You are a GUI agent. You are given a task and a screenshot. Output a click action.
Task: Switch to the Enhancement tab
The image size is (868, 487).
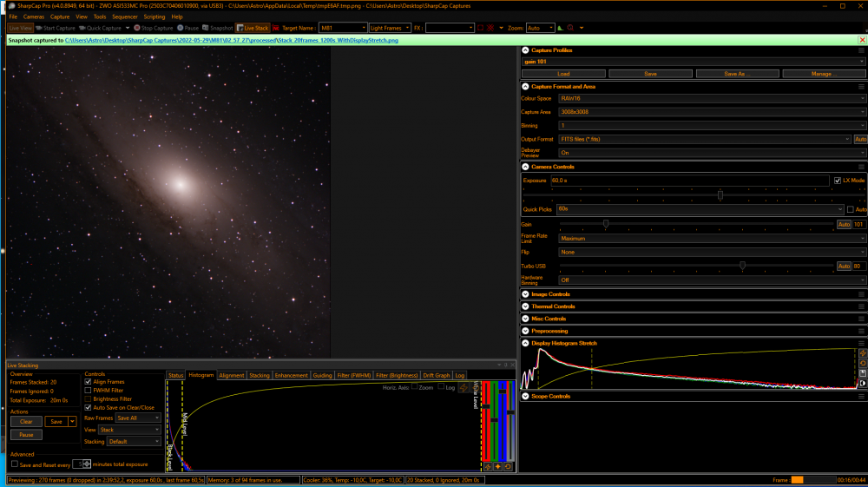tap(291, 375)
